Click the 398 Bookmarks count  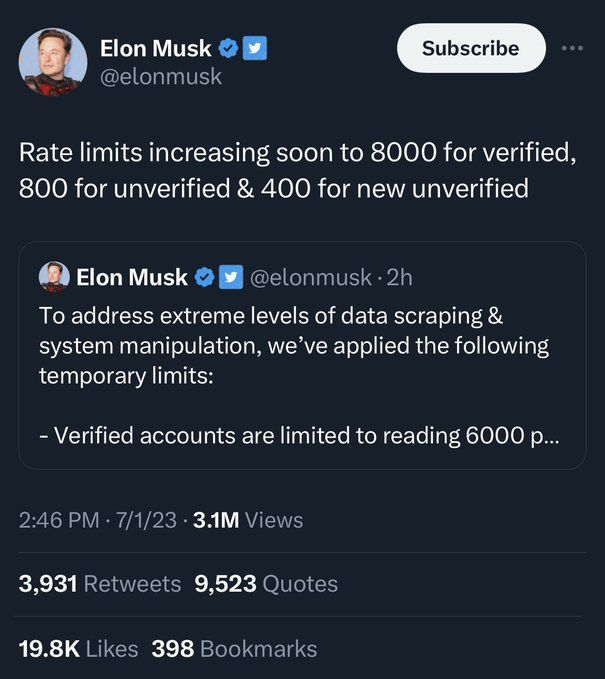point(234,648)
